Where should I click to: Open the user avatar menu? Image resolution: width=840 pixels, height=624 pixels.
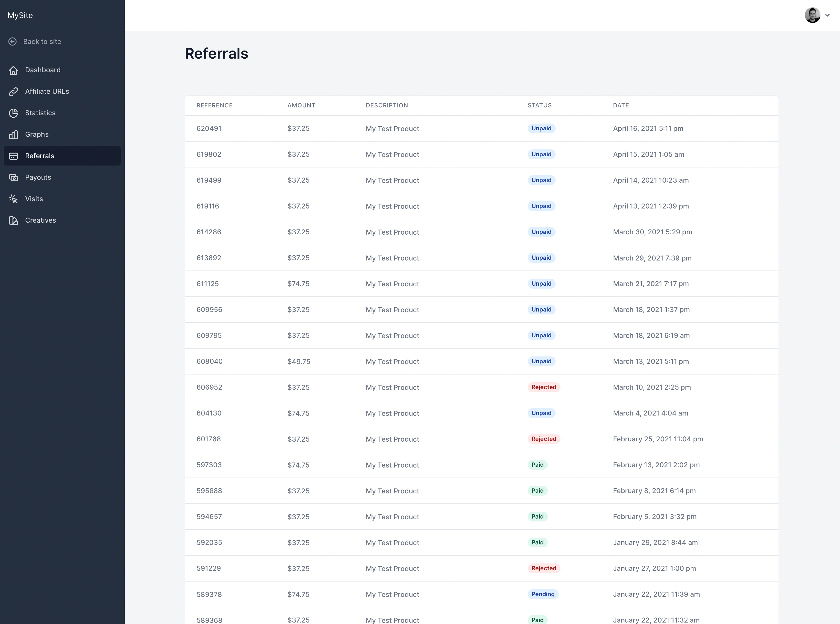coord(812,15)
